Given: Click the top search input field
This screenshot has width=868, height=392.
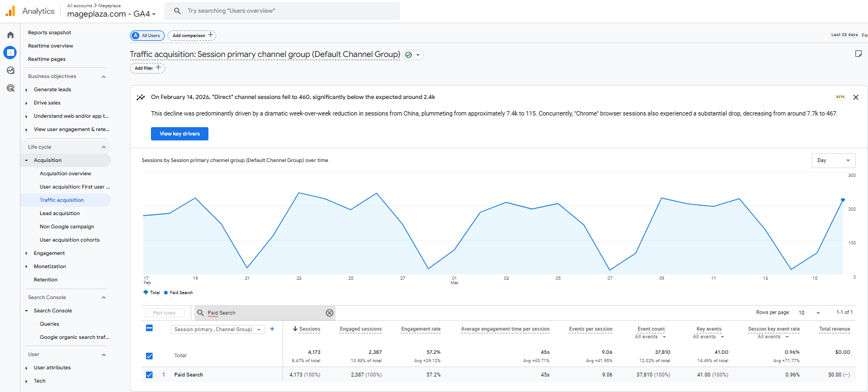Looking at the screenshot, I should 287,11.
